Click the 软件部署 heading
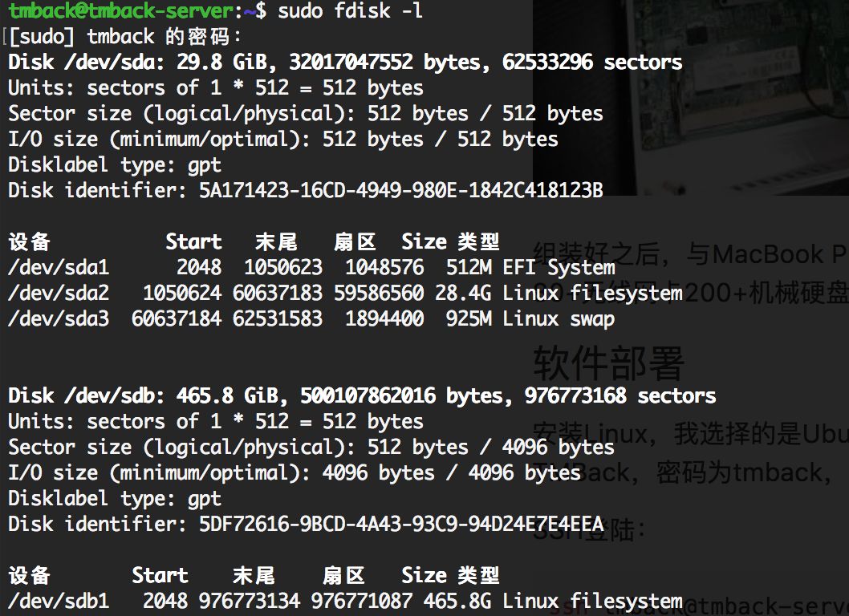The height and width of the screenshot is (616, 849). coord(608,363)
